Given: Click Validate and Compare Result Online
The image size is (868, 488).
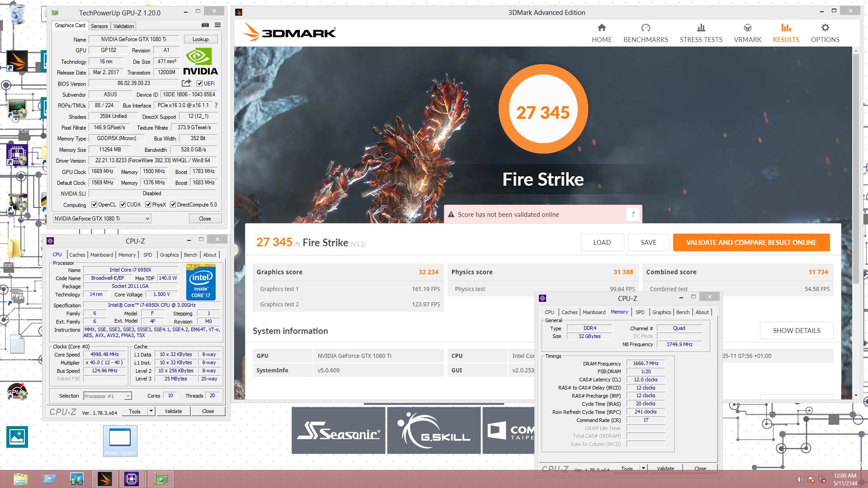Looking at the screenshot, I should click(x=751, y=243).
